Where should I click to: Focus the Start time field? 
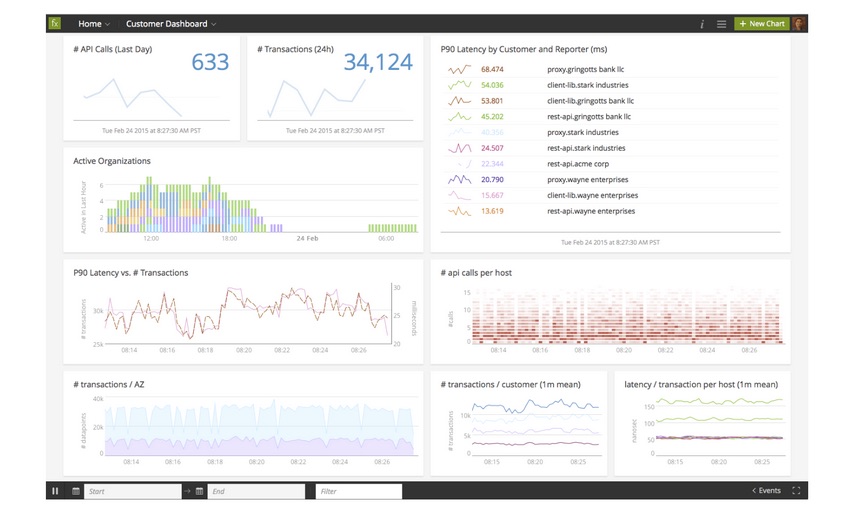pyautogui.click(x=132, y=491)
